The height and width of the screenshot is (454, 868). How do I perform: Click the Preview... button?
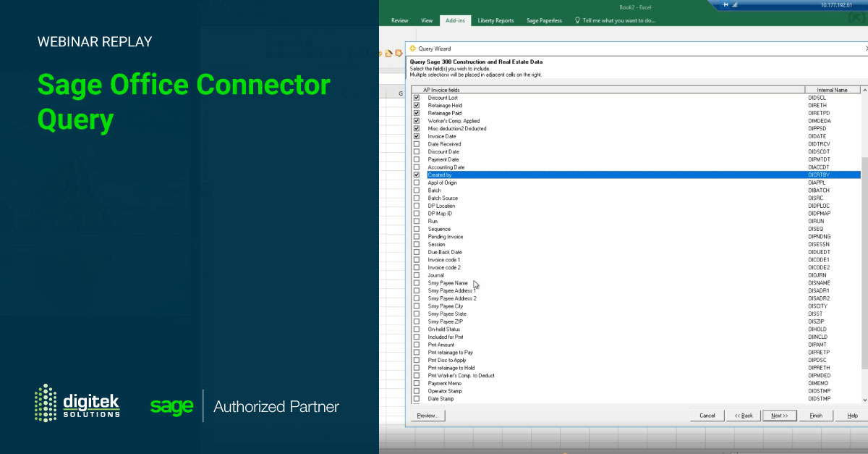(428, 416)
